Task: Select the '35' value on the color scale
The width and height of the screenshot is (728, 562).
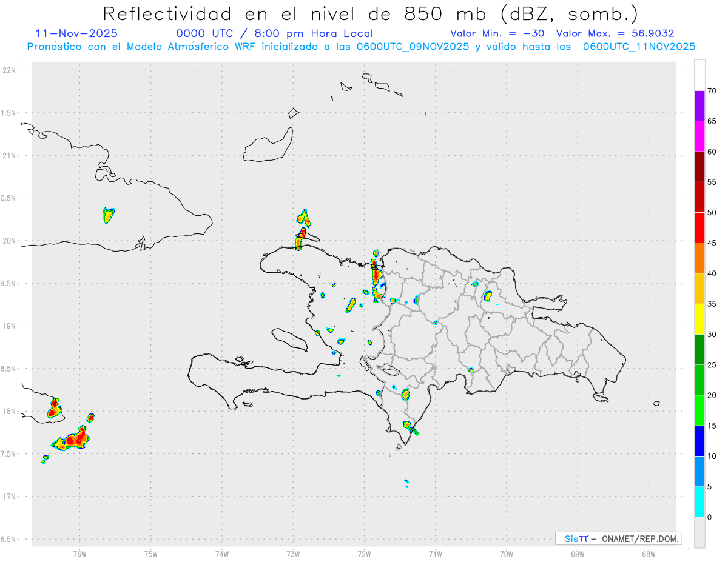Action: tap(712, 304)
